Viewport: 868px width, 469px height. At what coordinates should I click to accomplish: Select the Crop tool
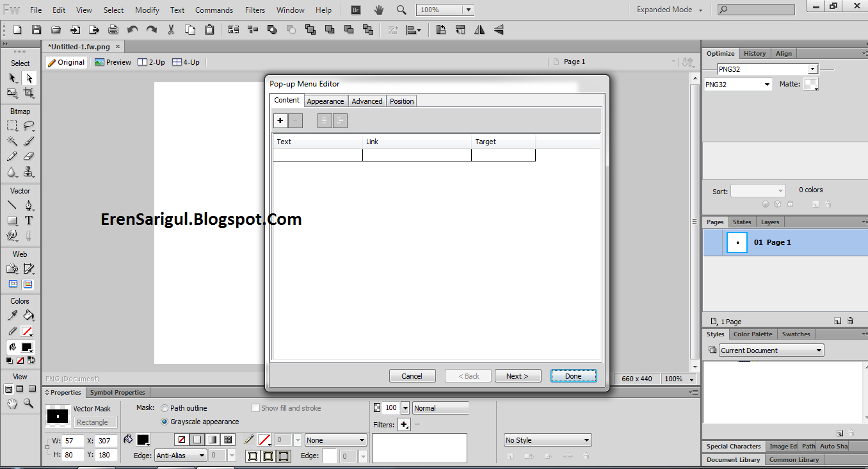[29, 93]
